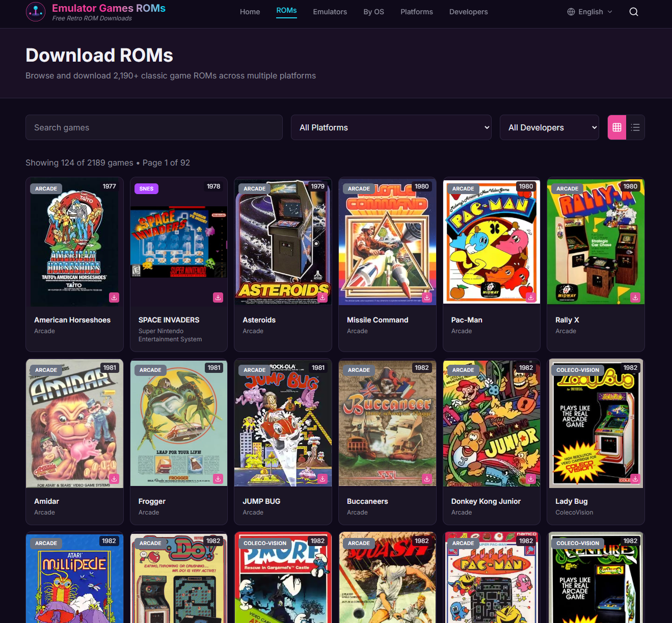
Task: Open the Asteroids title link
Action: coord(259,320)
